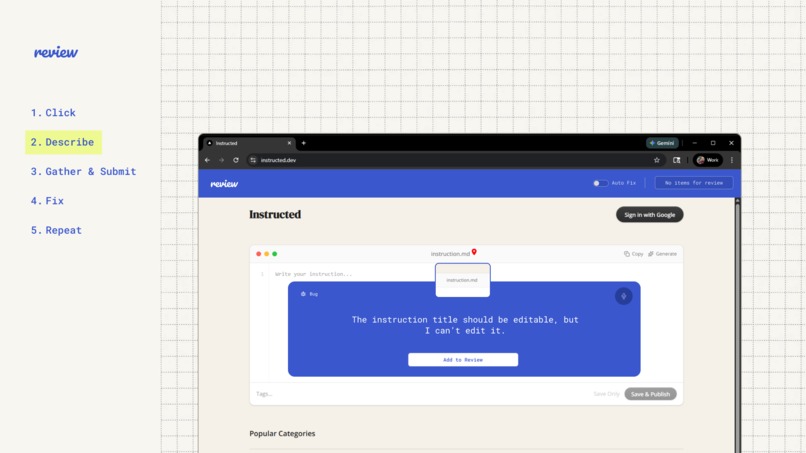
Task: Click Save & Publish
Action: (650, 394)
